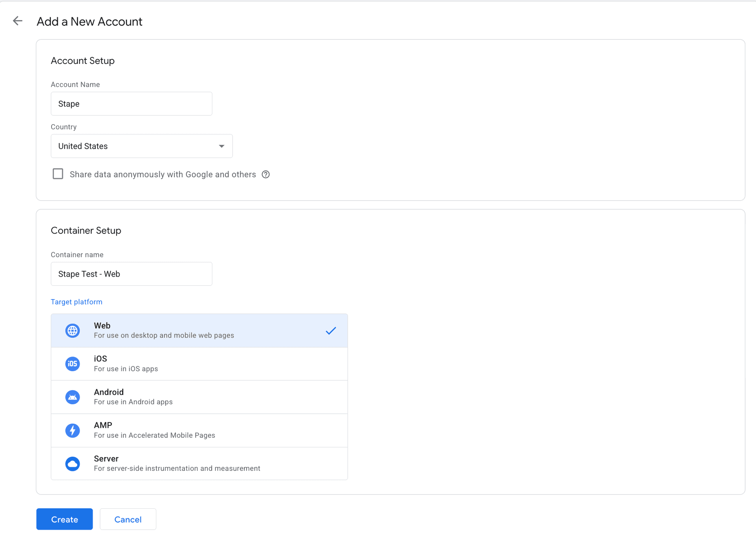Viewport: 756px width, 541px height.
Task: Click the Target platform link
Action: coord(76,301)
